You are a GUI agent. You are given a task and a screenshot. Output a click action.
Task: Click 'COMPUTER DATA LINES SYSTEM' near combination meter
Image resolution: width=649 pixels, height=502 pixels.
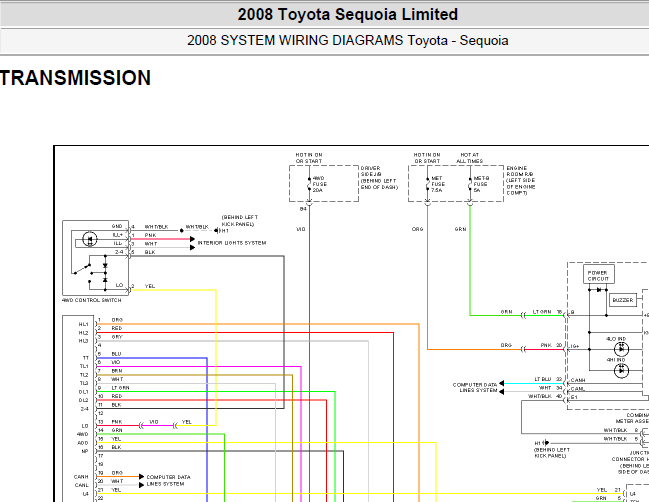point(475,387)
